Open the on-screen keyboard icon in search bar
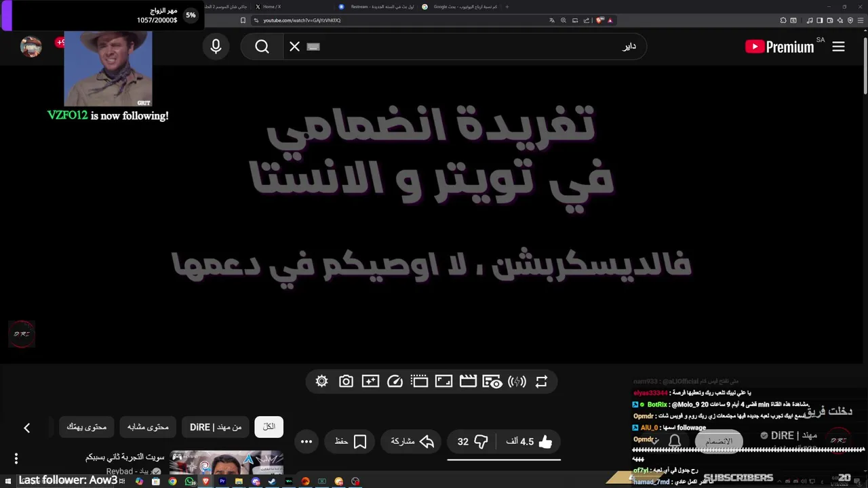 click(x=313, y=47)
